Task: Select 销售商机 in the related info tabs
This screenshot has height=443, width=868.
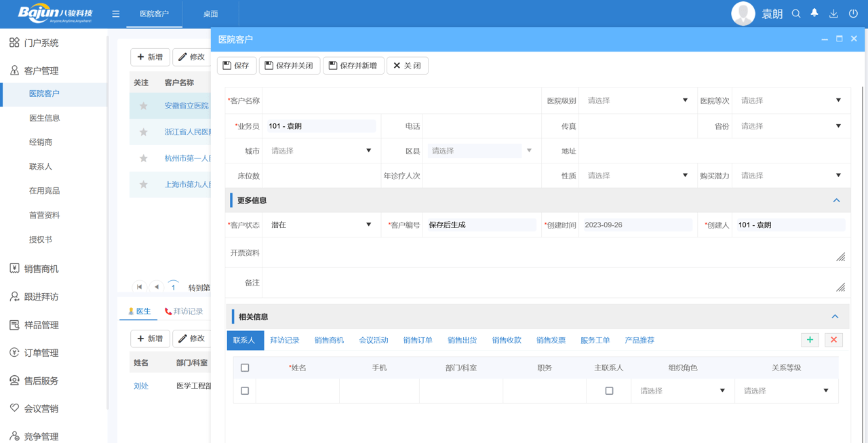Action: click(x=330, y=340)
